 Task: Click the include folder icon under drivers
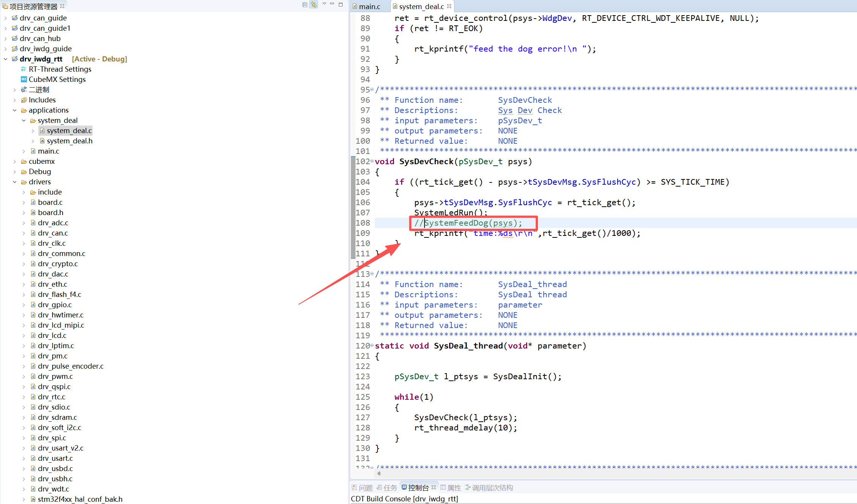tap(33, 192)
